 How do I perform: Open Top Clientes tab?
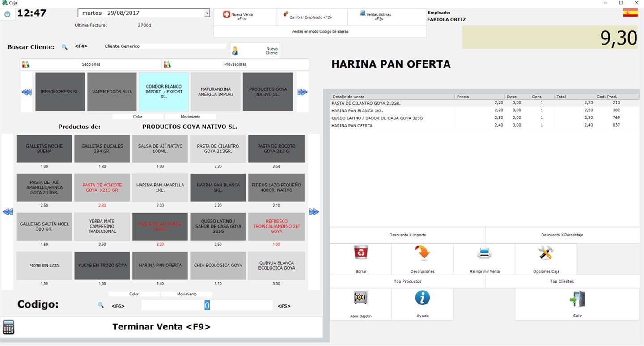(562, 281)
